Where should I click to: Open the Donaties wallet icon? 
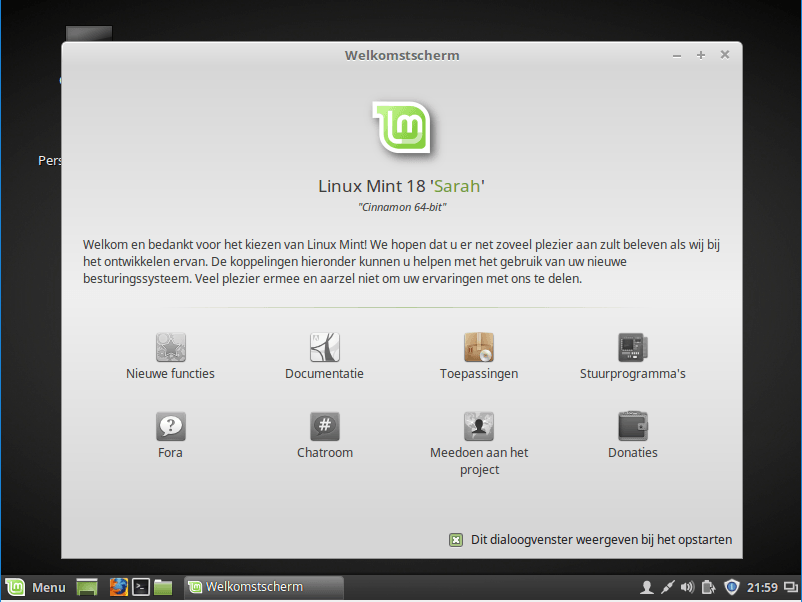[633, 427]
